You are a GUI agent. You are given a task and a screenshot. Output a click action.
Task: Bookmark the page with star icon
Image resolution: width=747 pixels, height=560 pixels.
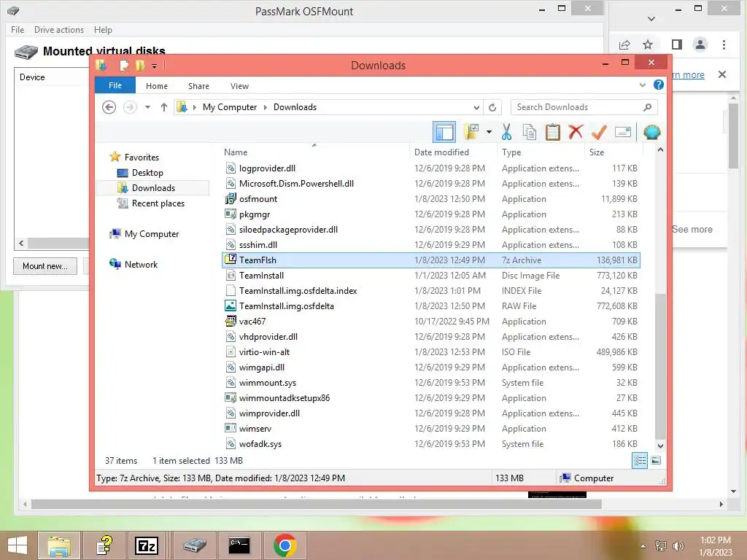pyautogui.click(x=648, y=44)
